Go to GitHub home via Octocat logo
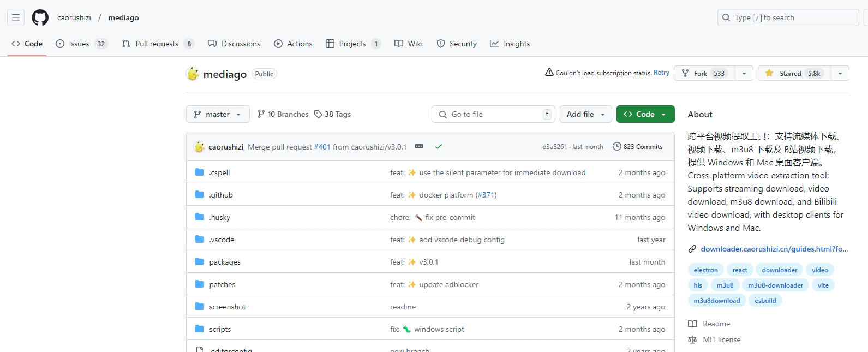The width and height of the screenshot is (868, 352). coord(40,17)
